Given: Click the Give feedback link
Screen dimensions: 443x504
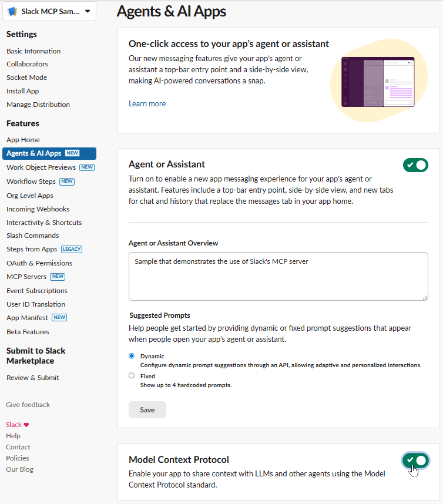Looking at the screenshot, I should coord(28,405).
